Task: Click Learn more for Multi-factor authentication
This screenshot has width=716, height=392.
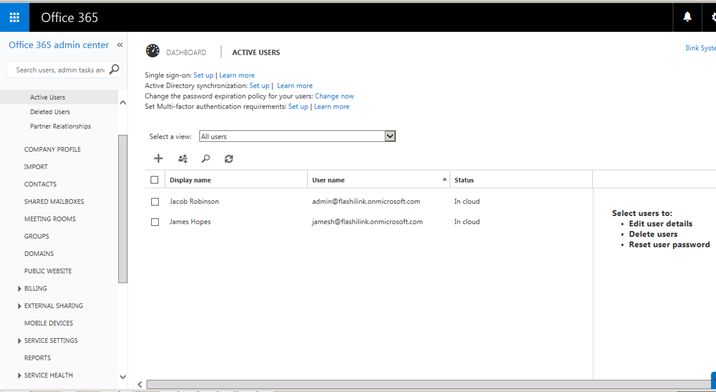Action: point(332,106)
